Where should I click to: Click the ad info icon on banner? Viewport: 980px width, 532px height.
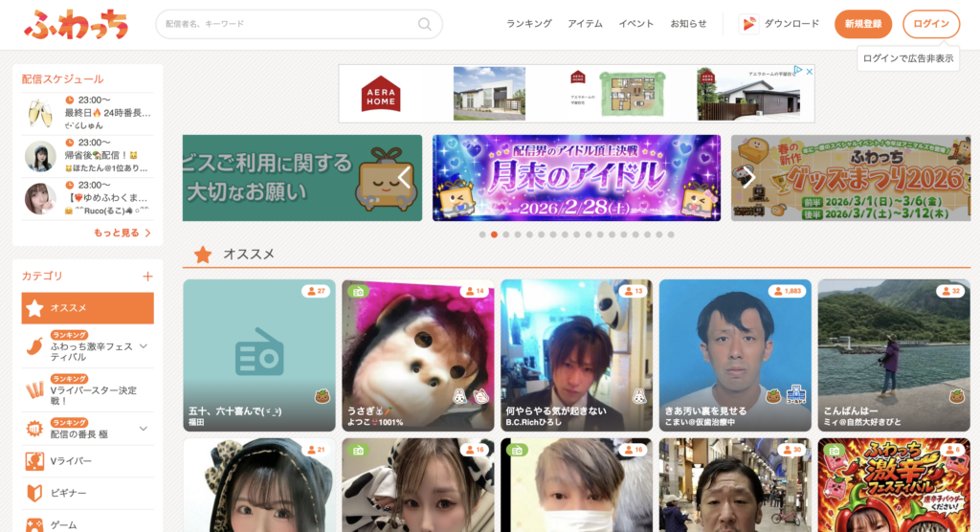[x=798, y=72]
